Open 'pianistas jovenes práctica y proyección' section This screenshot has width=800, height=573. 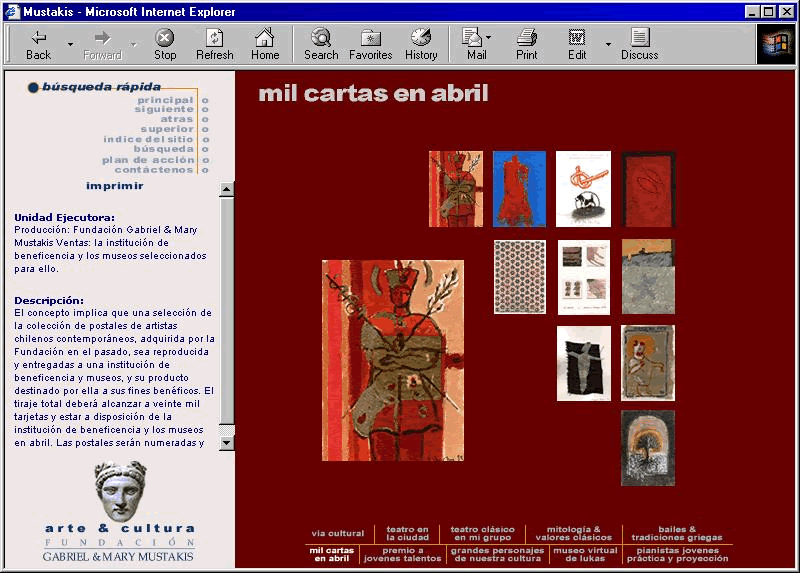678,554
